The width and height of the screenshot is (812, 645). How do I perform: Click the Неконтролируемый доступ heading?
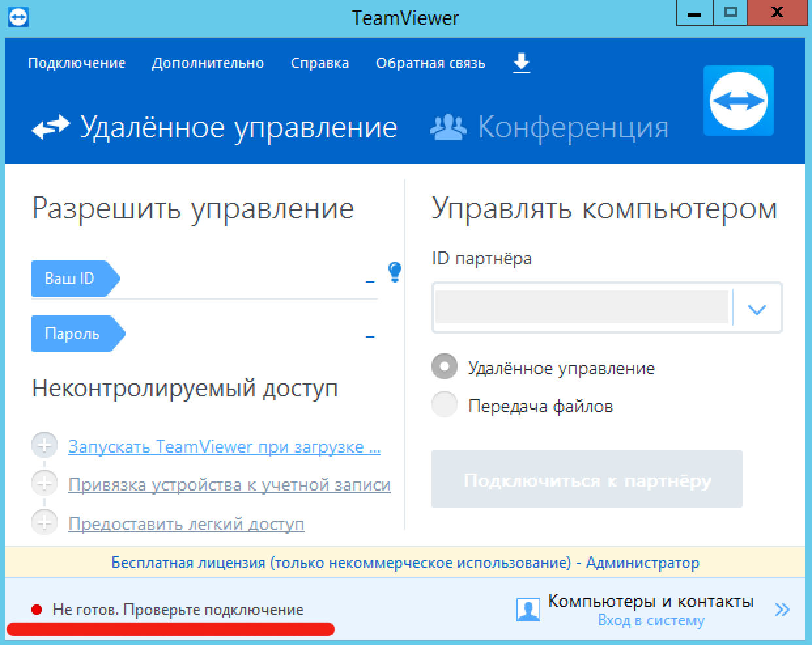(x=185, y=389)
